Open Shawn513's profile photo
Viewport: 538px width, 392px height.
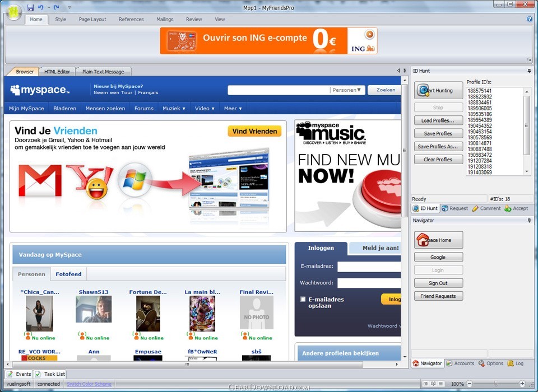coord(94,309)
